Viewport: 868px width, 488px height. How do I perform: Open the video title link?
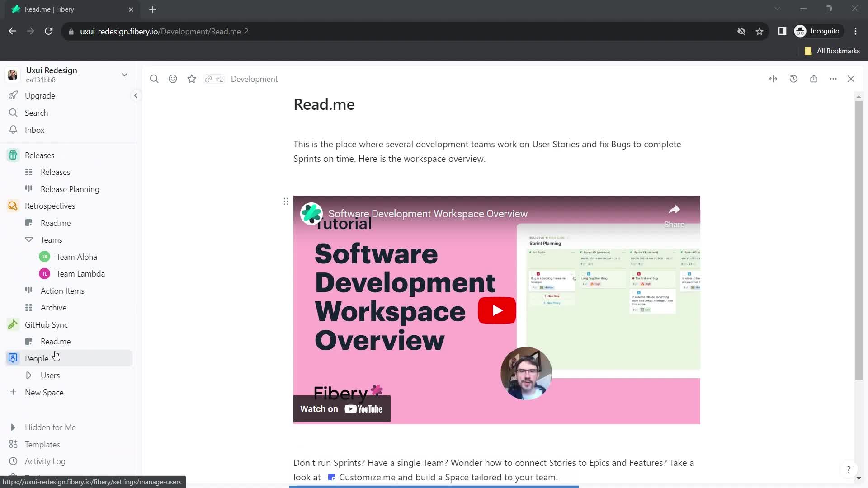click(x=428, y=214)
